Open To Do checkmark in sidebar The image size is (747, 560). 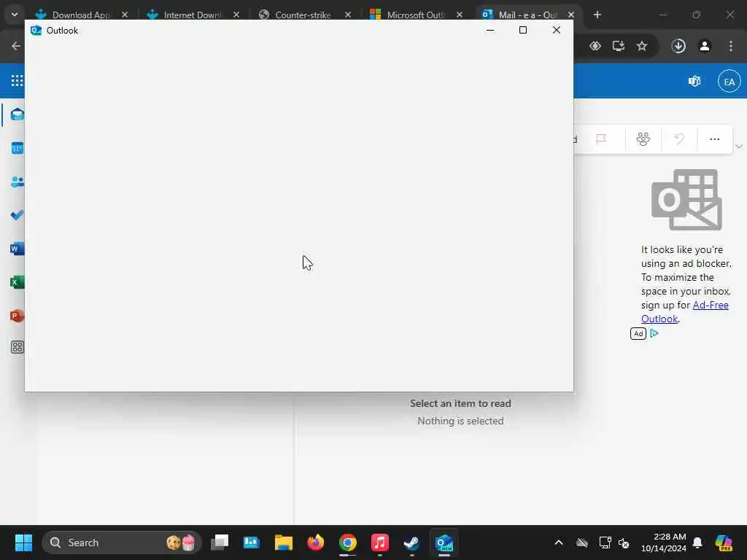18,215
